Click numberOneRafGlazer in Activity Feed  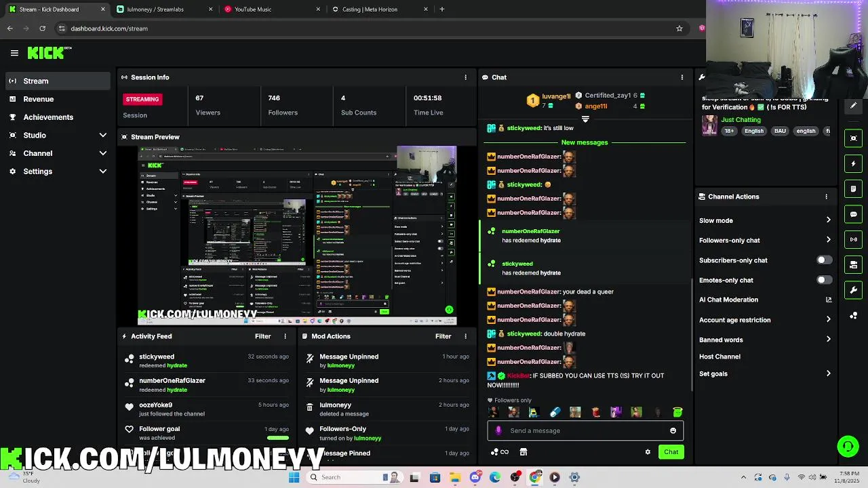[x=172, y=381]
